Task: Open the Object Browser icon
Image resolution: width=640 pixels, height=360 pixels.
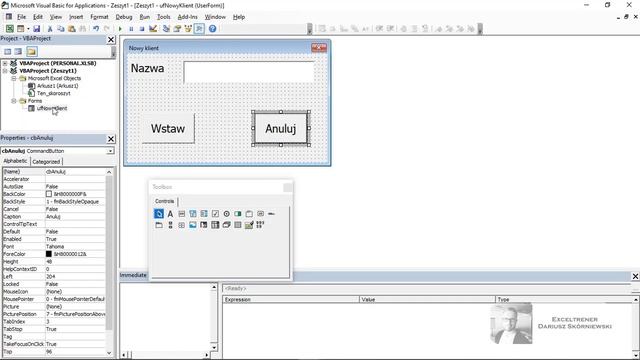Action: coord(188,29)
